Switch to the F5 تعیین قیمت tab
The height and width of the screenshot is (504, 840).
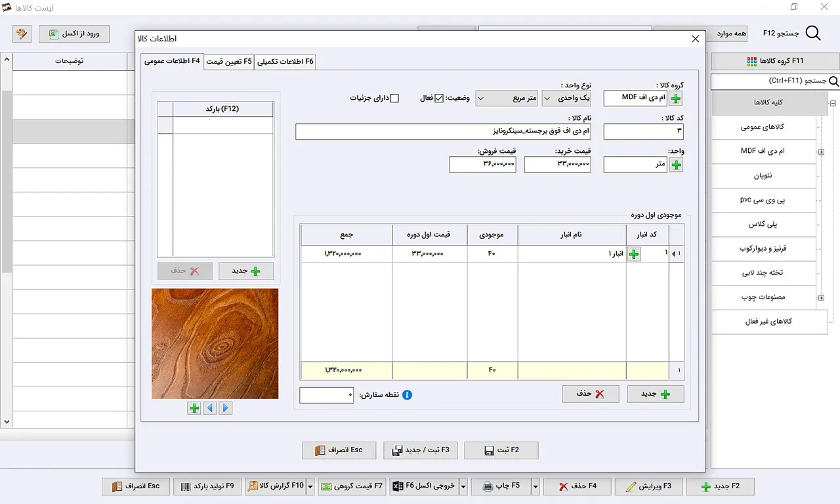pyautogui.click(x=228, y=62)
